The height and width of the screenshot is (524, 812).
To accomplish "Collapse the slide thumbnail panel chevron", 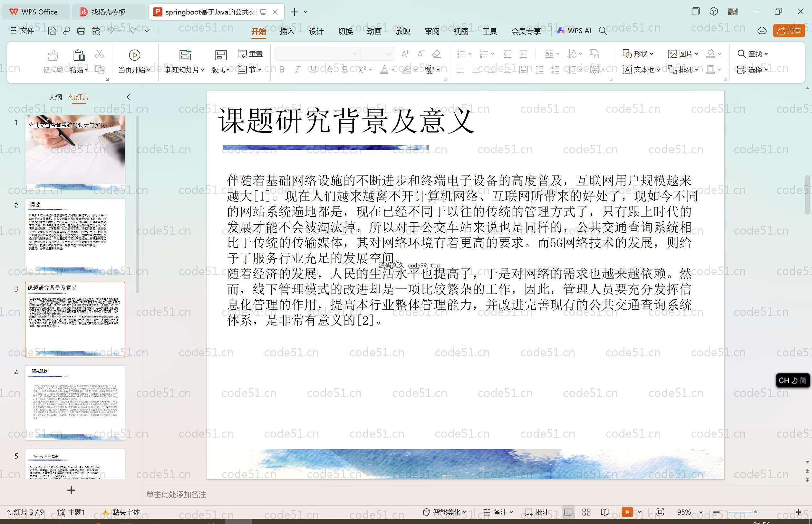I will click(128, 97).
